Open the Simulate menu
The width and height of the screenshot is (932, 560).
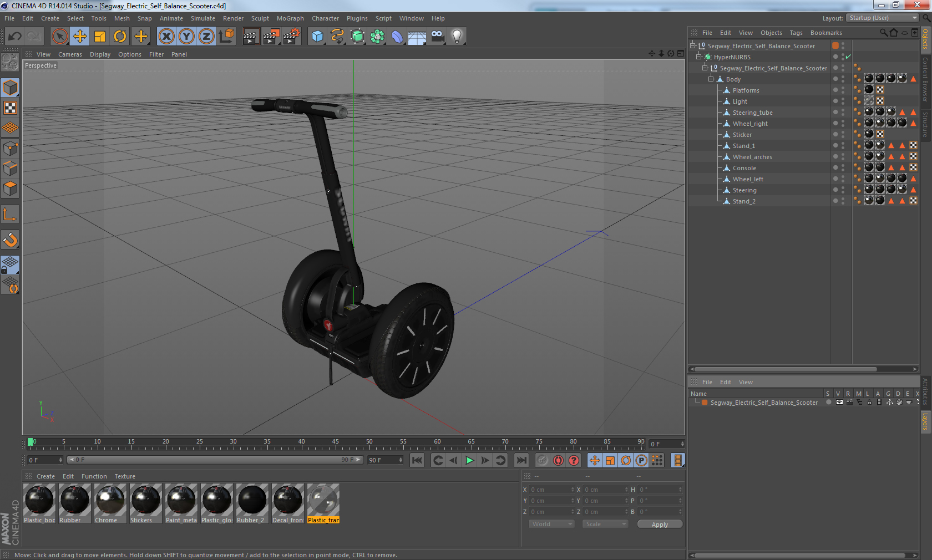click(x=203, y=18)
